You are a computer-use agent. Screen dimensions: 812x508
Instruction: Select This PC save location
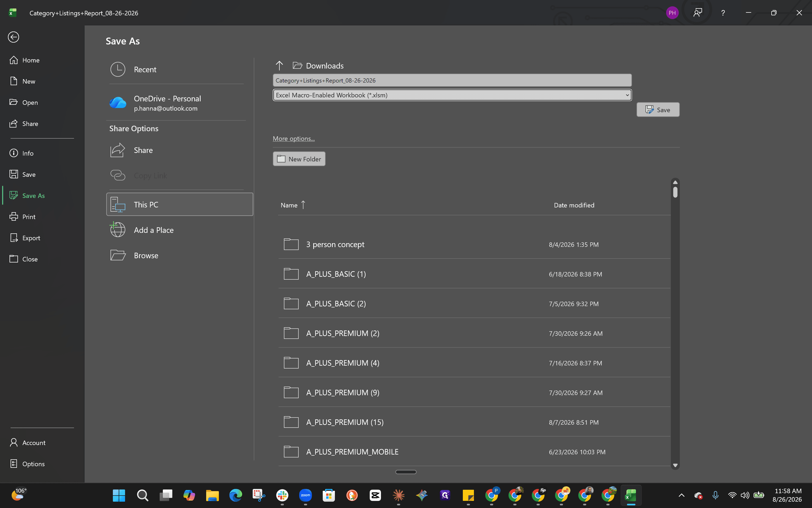click(179, 204)
